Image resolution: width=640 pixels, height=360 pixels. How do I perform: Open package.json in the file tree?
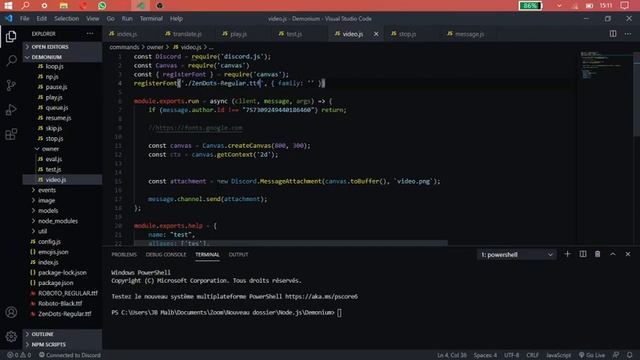click(x=56, y=283)
